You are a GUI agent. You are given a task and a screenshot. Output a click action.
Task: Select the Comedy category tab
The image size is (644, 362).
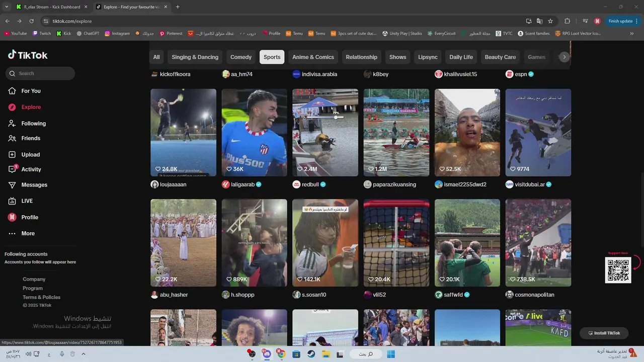click(241, 57)
